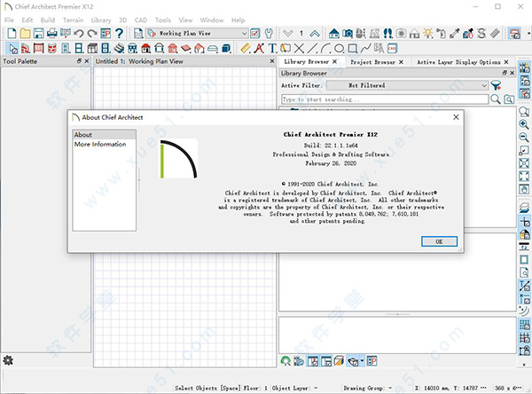Click the library search input field
This screenshot has width=532, height=394.
[385, 99]
